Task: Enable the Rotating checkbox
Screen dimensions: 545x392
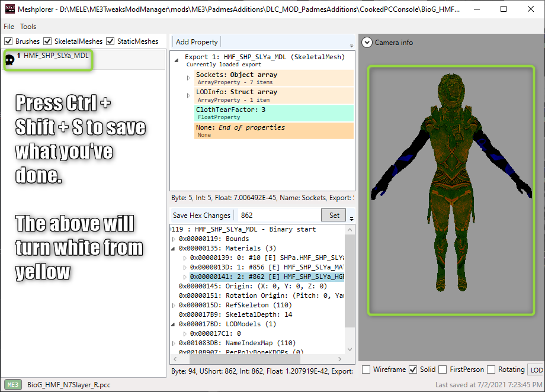Action: [490, 369]
